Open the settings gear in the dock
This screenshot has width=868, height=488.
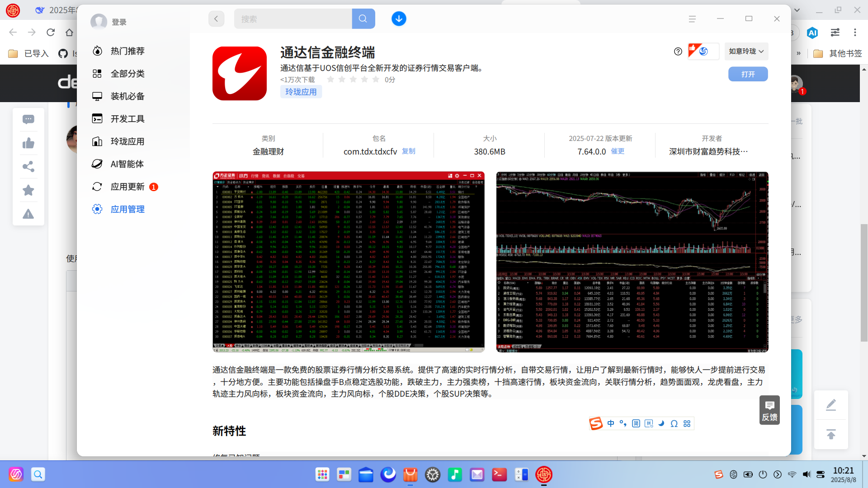pos(433,474)
